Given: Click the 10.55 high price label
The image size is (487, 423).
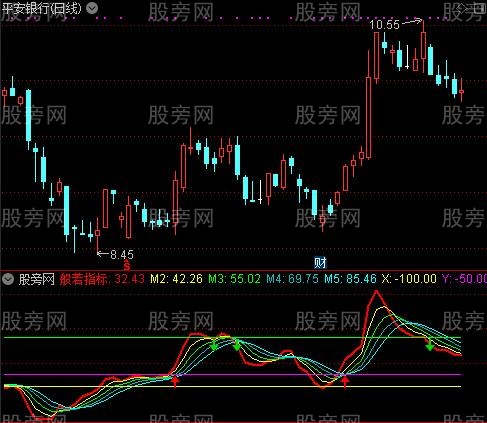Looking at the screenshot, I should coord(384,25).
